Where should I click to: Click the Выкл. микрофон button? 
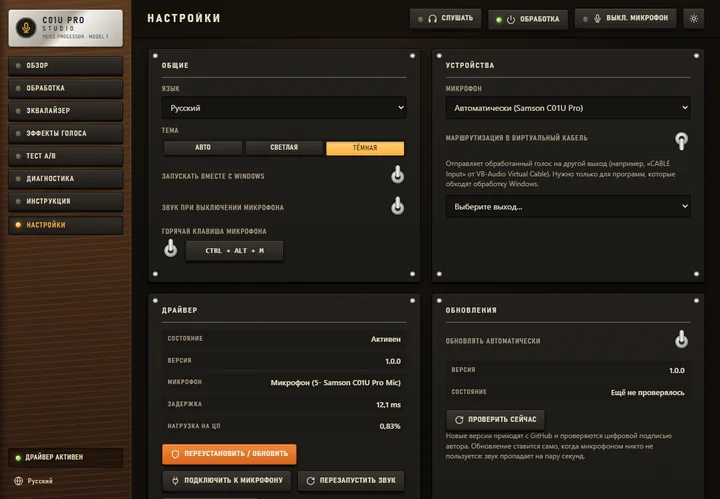coord(625,19)
